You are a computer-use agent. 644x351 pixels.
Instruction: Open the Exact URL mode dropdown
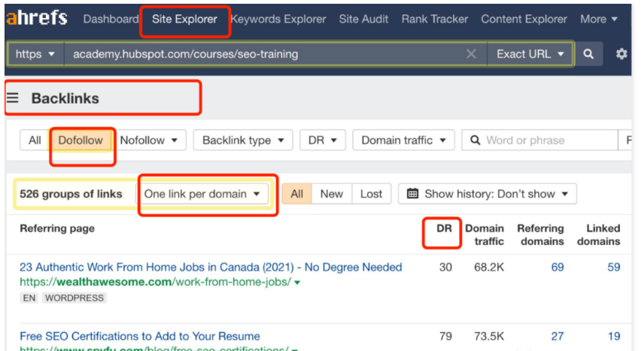530,54
